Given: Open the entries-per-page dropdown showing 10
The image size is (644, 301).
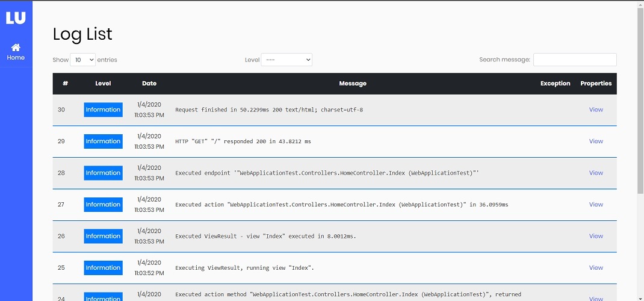Looking at the screenshot, I should 83,60.
